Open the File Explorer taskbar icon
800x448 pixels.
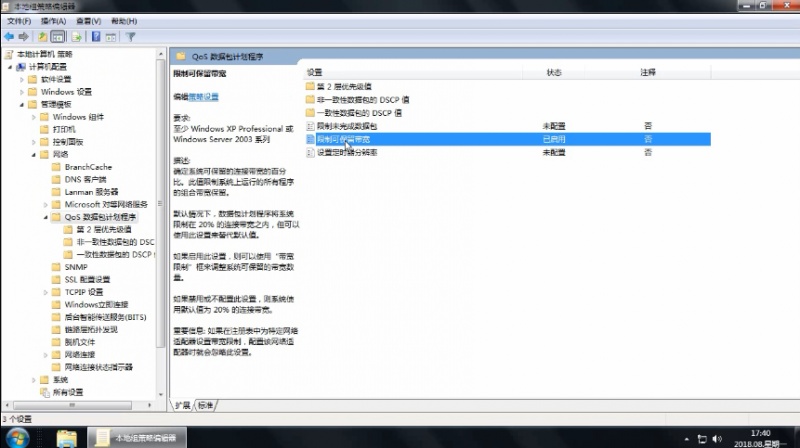66,438
